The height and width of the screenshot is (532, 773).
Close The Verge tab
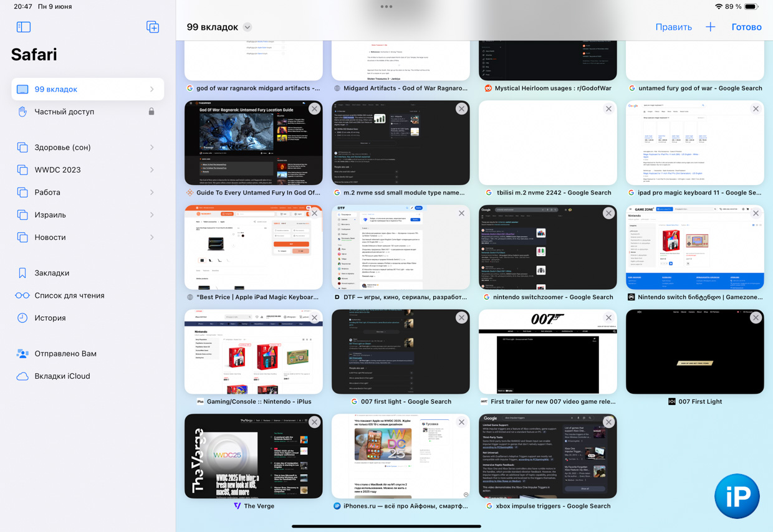point(314,422)
